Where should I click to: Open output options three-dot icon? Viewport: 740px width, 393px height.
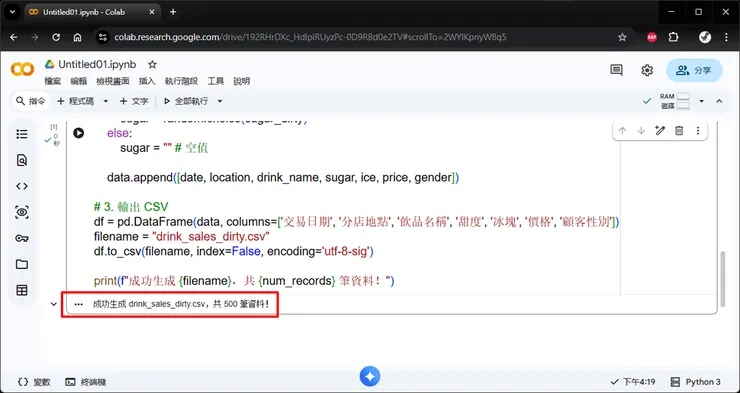click(x=78, y=304)
